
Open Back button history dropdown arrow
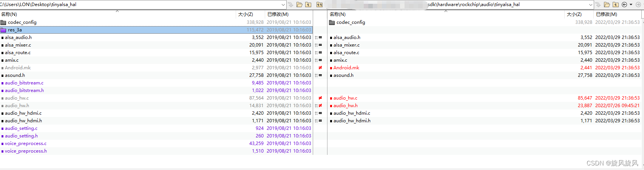pyautogui.click(x=631, y=5)
